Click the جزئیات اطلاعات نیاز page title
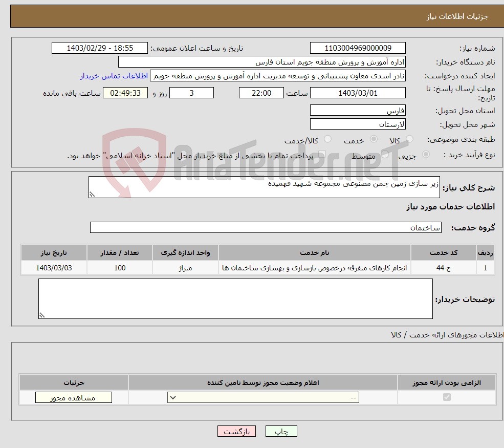The width and height of the screenshot is (504, 448). pos(457,16)
